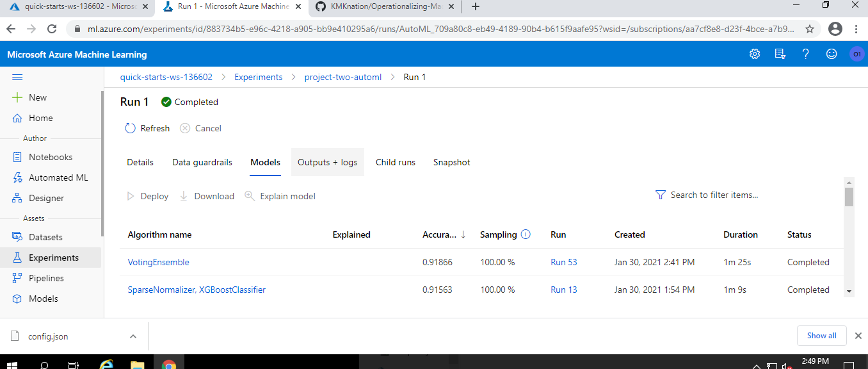Viewport: 868px width, 369px height.
Task: Select the Models tab
Action: pos(266,162)
